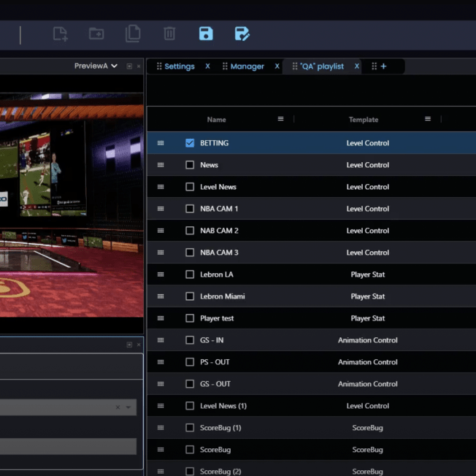The width and height of the screenshot is (476, 476).
Task: Open the Template column menu icon
Action: tap(428, 119)
